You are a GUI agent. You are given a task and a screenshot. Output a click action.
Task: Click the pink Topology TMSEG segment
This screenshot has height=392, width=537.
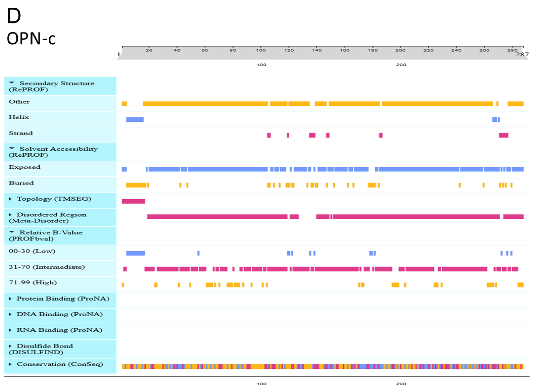point(133,201)
